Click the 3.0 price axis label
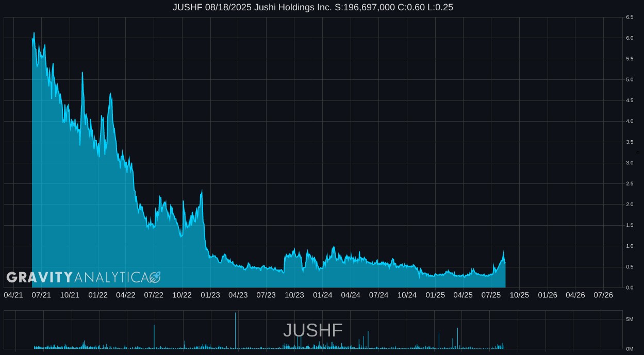This screenshot has width=644, height=355. [630, 163]
